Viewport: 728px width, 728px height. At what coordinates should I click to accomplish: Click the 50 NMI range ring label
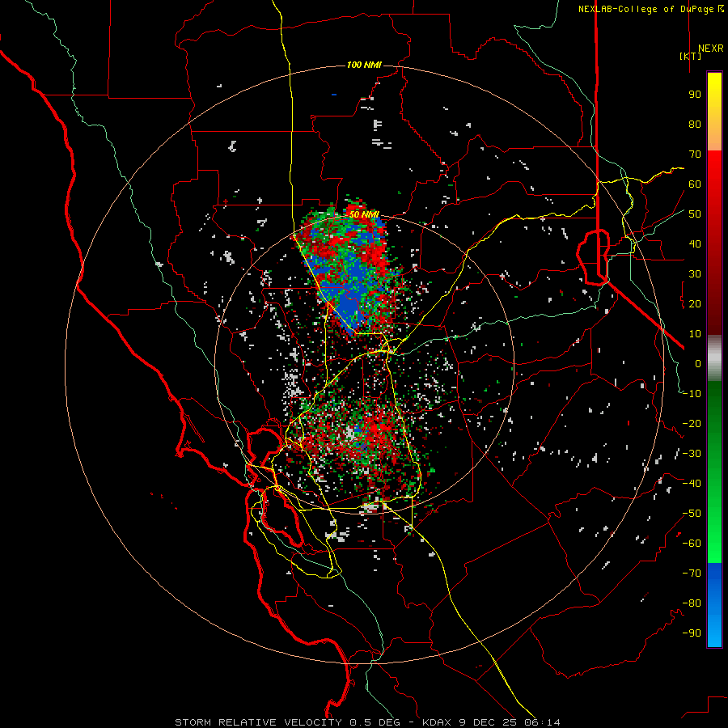[364, 214]
